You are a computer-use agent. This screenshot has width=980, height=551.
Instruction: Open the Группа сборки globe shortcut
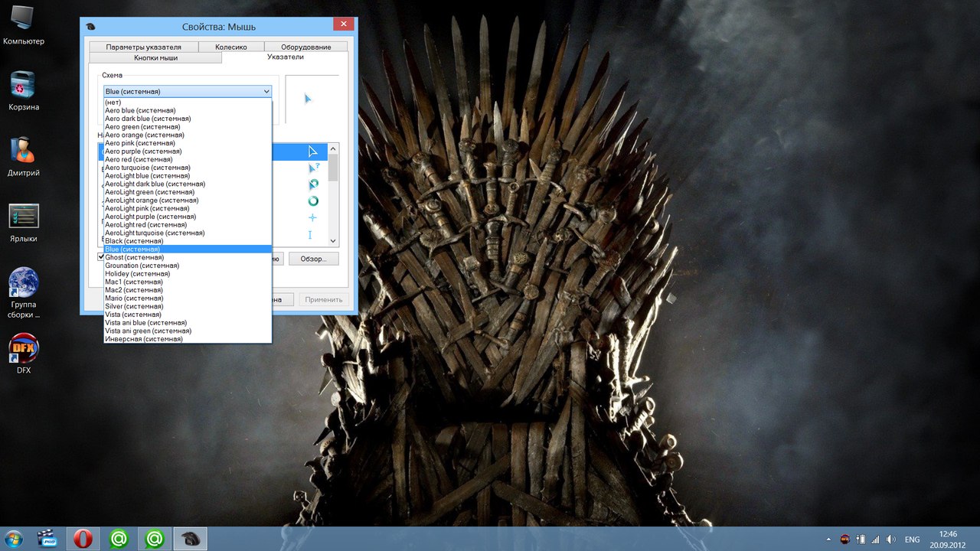tap(24, 292)
